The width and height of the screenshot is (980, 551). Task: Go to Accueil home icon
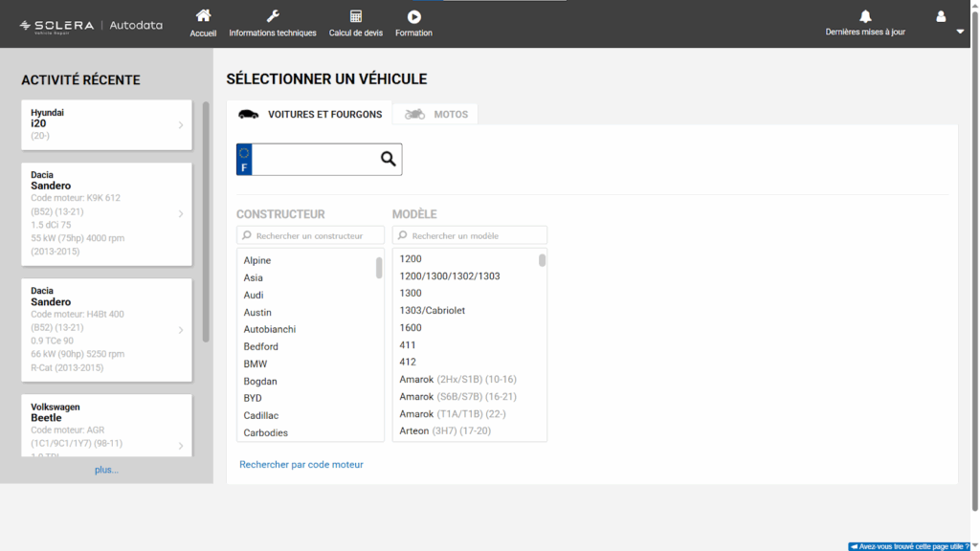[x=203, y=15]
